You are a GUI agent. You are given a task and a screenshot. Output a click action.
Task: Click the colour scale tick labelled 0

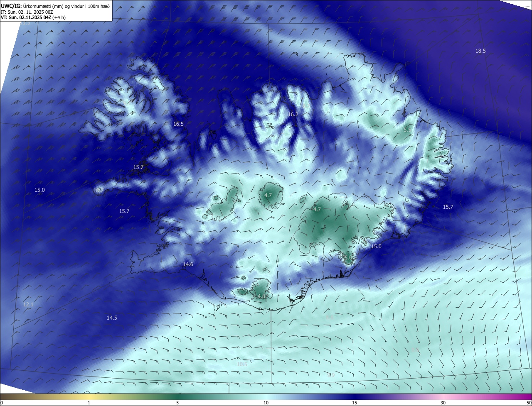2,403
